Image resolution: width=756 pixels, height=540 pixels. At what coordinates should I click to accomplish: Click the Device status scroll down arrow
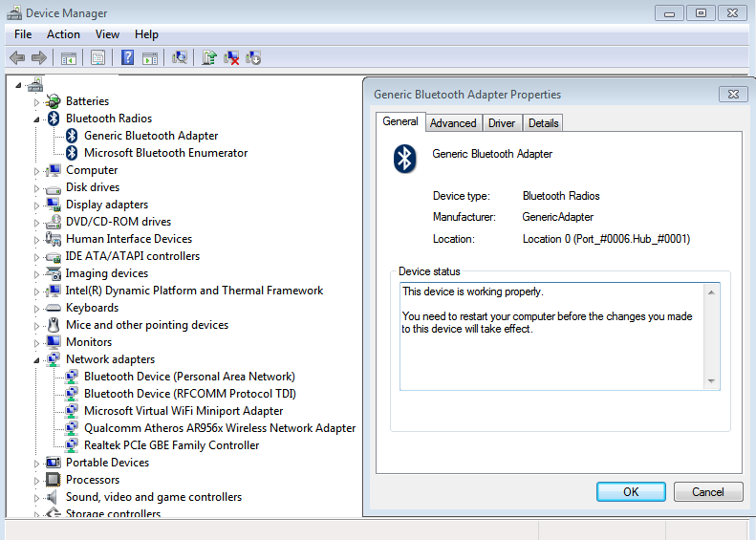tap(712, 381)
